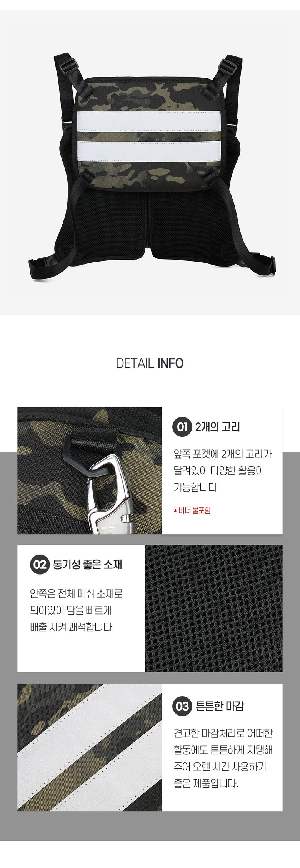Click the 03 number badge

pyautogui.click(x=182, y=706)
